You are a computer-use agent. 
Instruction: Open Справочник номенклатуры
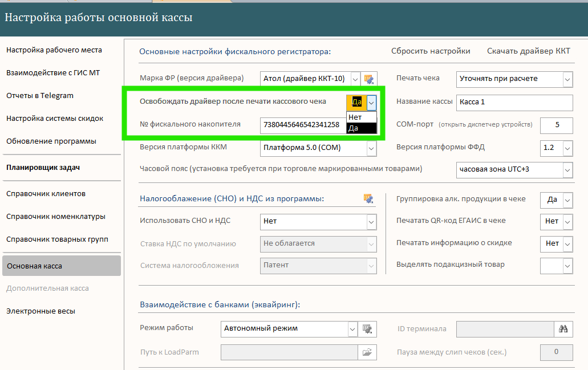click(56, 217)
